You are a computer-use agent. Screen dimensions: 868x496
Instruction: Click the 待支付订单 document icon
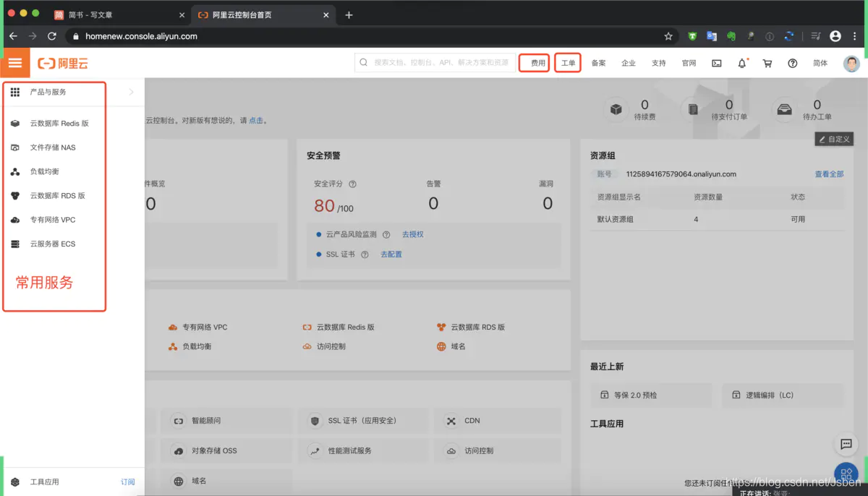(x=694, y=110)
